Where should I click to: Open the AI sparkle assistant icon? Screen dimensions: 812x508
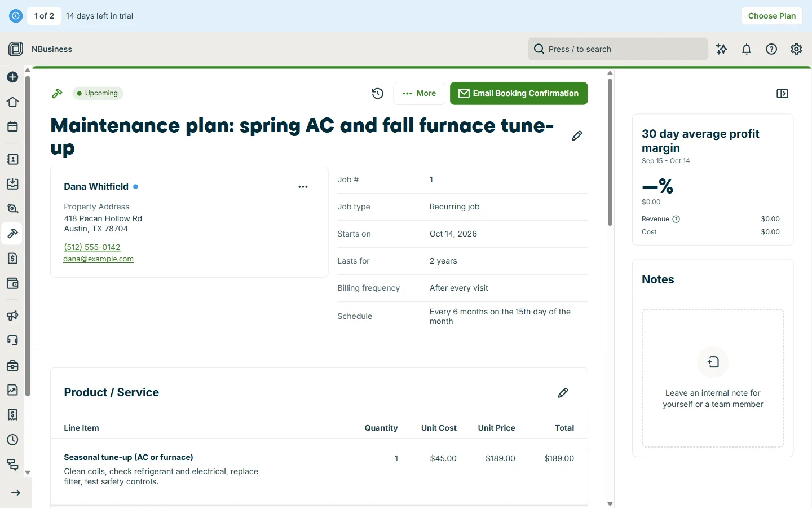pyautogui.click(x=722, y=49)
